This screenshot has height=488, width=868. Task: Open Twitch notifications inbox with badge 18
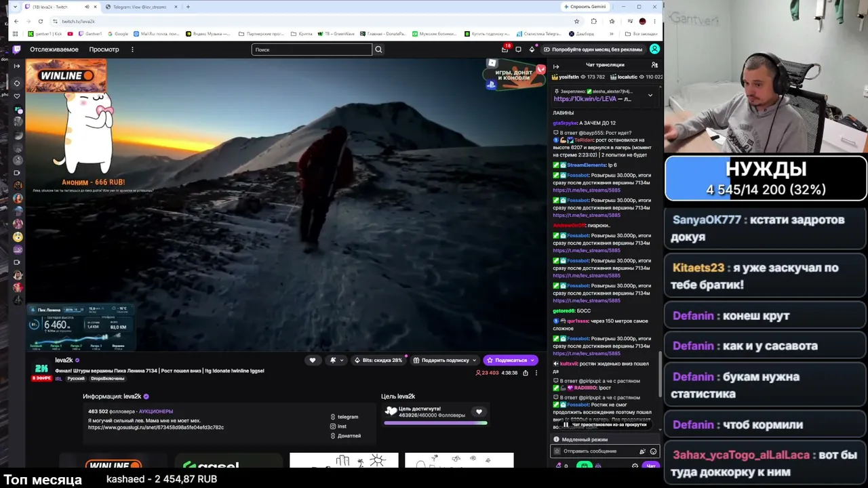point(505,49)
